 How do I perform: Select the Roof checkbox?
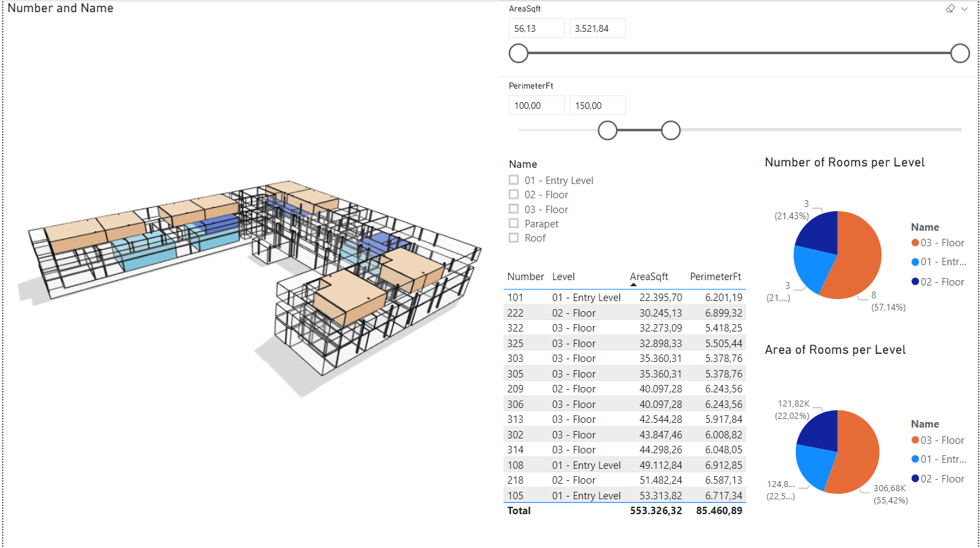tap(514, 237)
